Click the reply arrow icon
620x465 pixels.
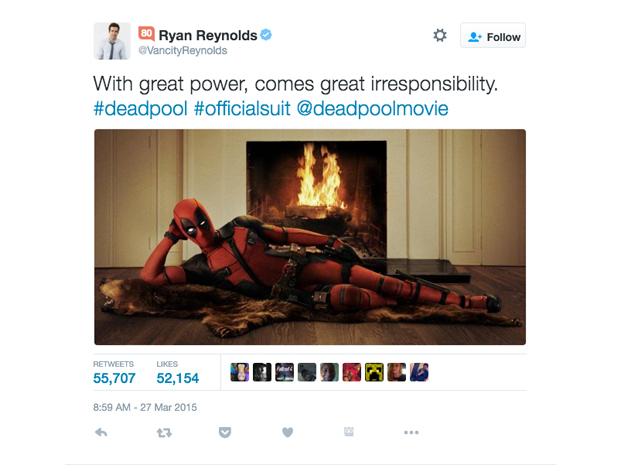click(x=101, y=433)
